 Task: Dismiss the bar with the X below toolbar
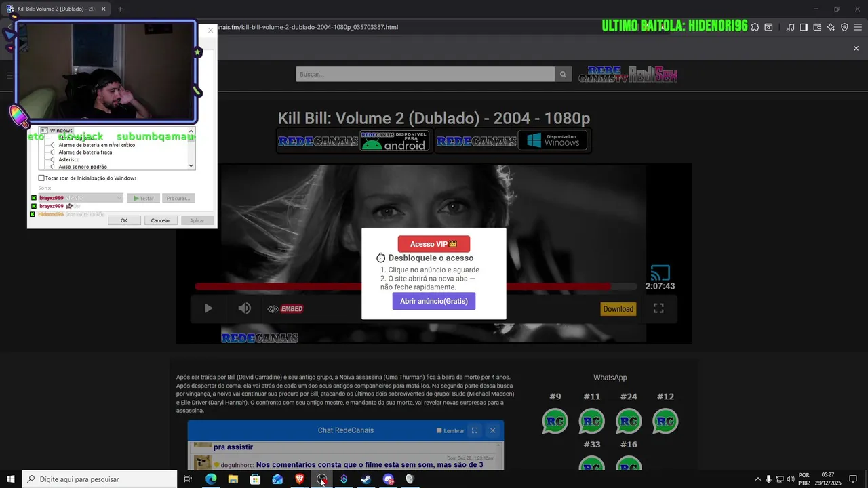[856, 48]
